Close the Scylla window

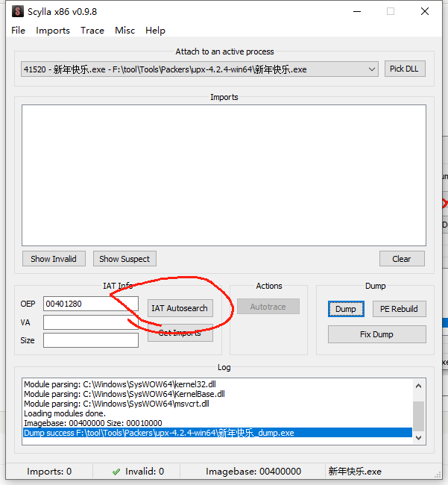[425, 11]
